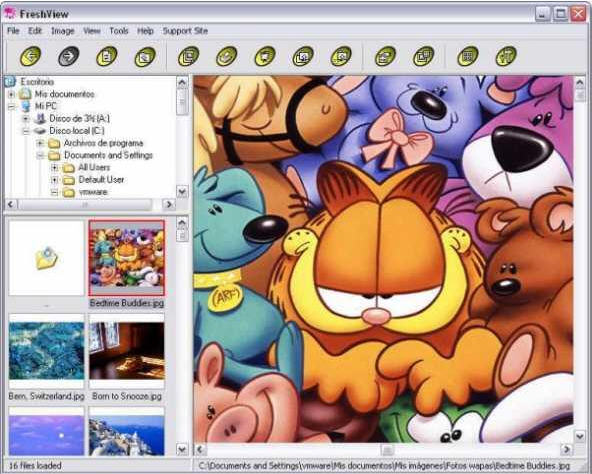592x474 pixels.
Task: Click the cascading windows toolbar icon
Action: point(423,56)
